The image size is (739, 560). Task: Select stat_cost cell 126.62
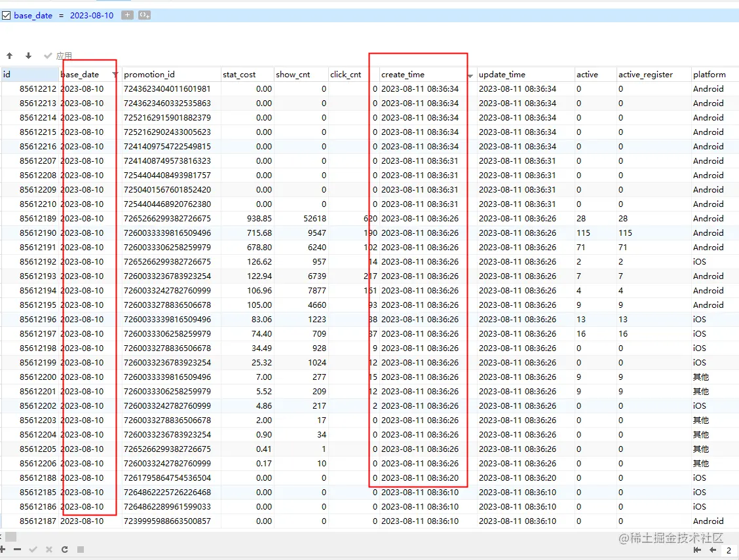coord(248,261)
